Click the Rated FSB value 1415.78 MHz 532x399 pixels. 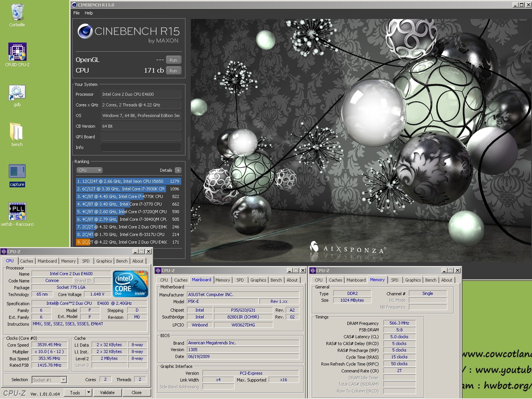tap(49, 365)
